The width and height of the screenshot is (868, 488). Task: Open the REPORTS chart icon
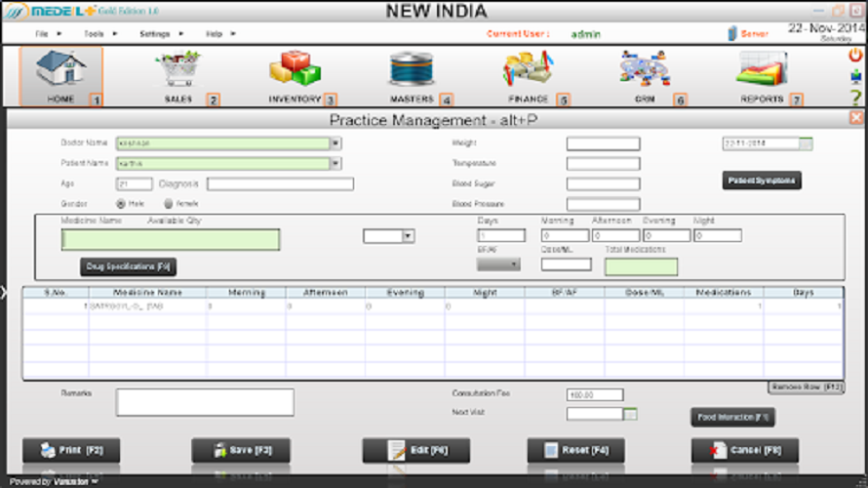762,68
